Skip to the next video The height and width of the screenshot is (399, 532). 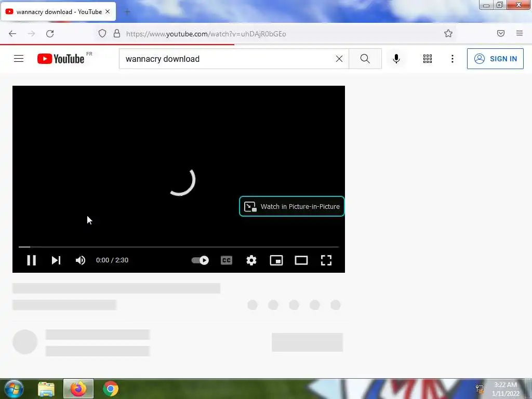56,260
